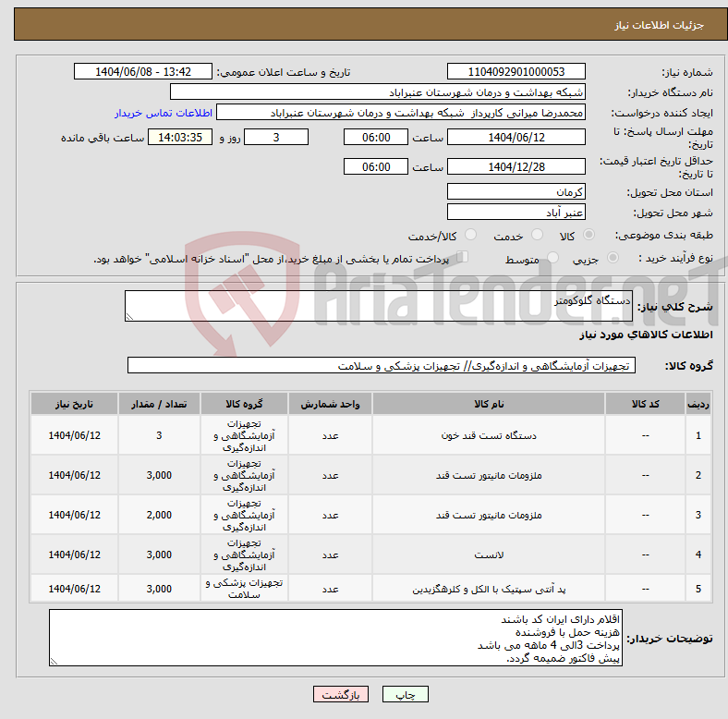728x719 pixels.
Task: Click the شماره نیاز number field
Action: coord(516,71)
